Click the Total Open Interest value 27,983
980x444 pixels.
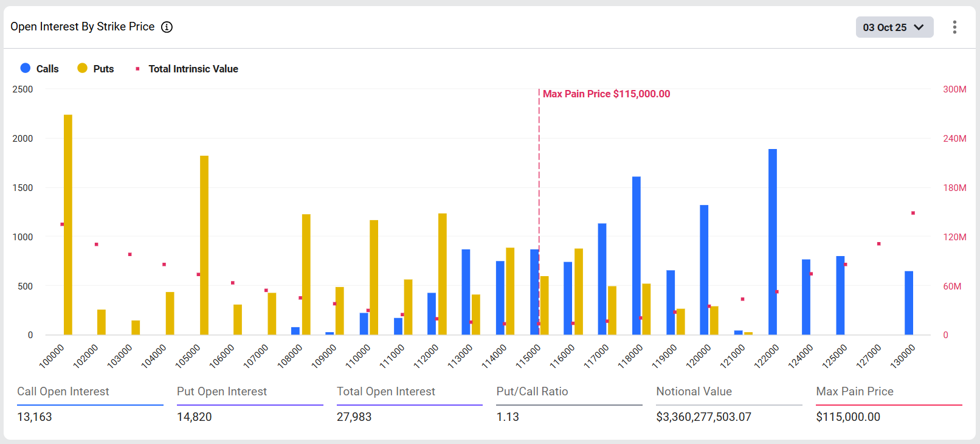point(354,417)
